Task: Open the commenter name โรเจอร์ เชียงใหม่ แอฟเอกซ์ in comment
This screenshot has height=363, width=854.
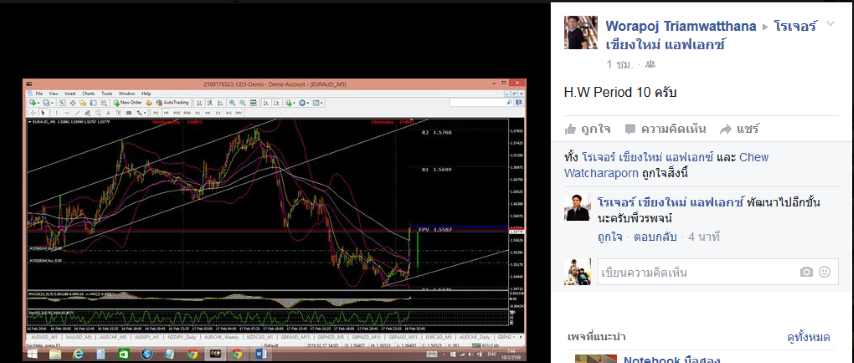Action: (671, 203)
